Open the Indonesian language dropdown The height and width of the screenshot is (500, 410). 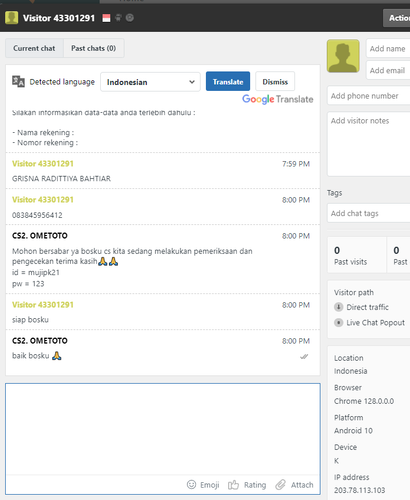point(150,82)
